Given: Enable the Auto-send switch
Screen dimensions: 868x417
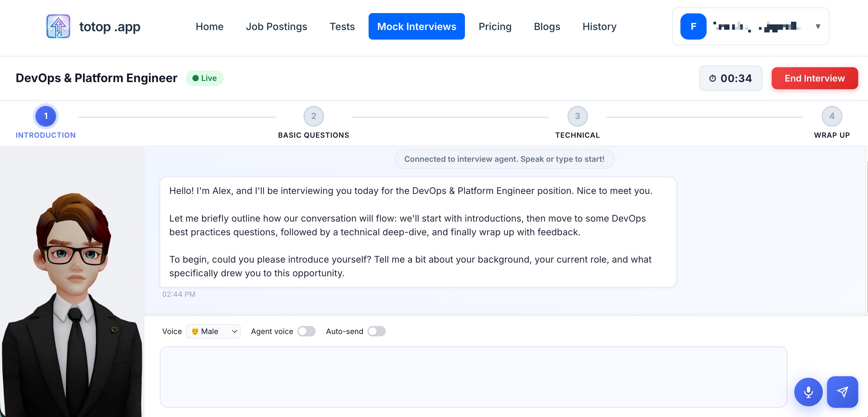Looking at the screenshot, I should click(376, 331).
